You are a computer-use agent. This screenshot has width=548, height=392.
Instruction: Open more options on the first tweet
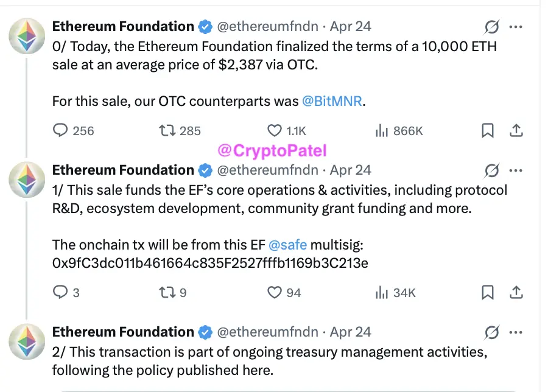516,27
